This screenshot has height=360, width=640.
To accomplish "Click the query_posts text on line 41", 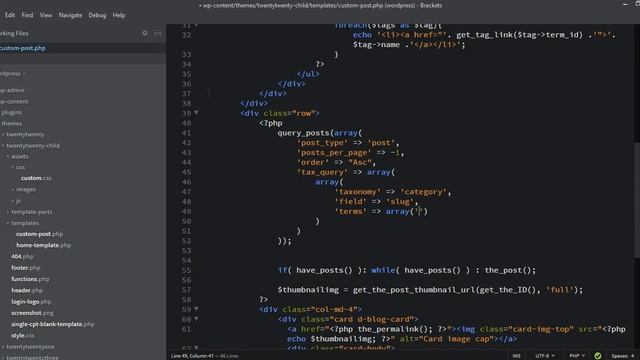I will click(x=303, y=133).
